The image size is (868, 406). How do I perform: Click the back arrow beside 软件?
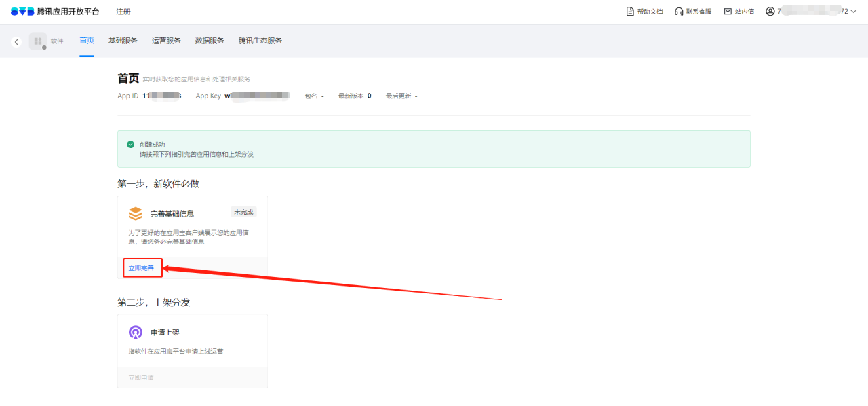(x=16, y=41)
